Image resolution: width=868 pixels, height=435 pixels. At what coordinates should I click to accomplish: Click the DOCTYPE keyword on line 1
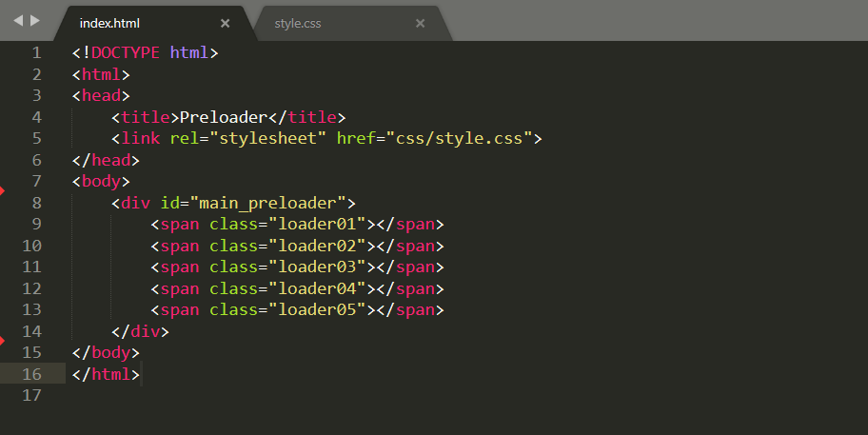click(126, 52)
